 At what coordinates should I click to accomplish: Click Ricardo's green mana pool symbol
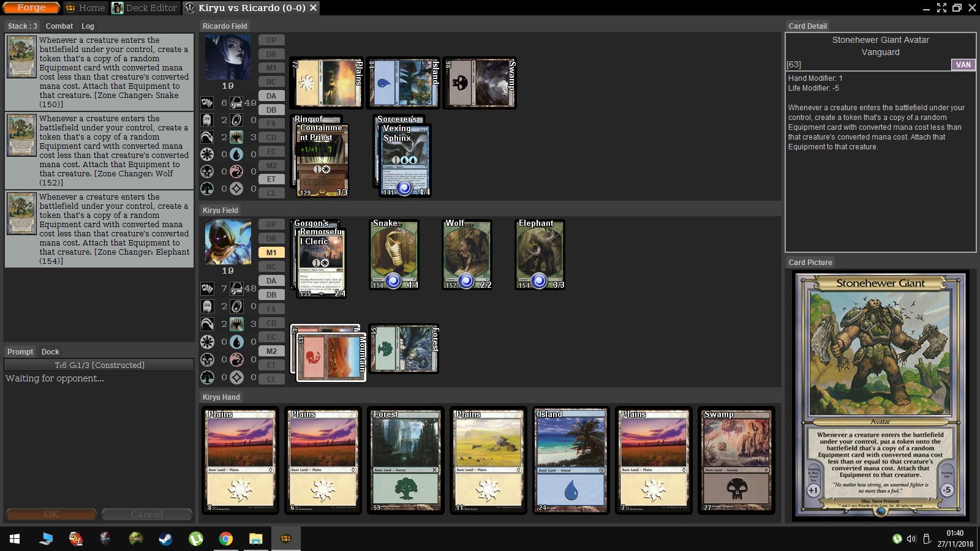208,189
